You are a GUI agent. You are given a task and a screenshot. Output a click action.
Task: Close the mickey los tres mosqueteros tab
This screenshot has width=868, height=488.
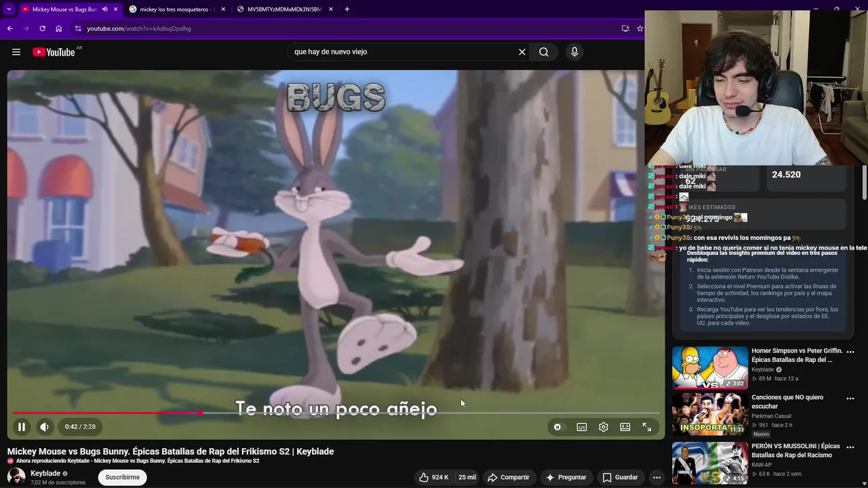pos(223,9)
